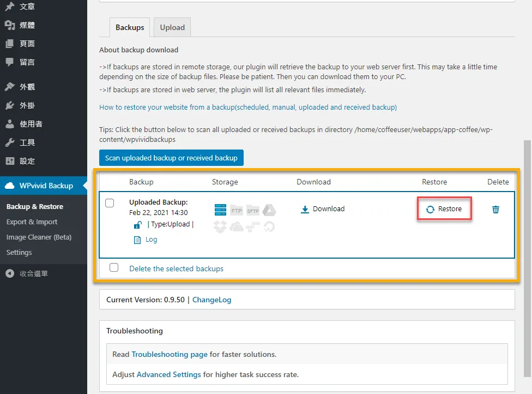Click the unlock padlock icon of uploaded backup
Image resolution: width=532 pixels, height=394 pixels.
click(137, 225)
